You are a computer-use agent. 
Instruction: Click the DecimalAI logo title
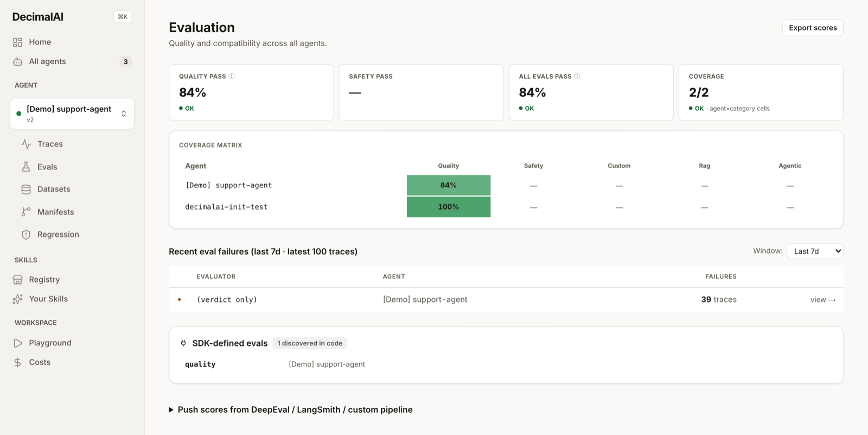pyautogui.click(x=38, y=17)
